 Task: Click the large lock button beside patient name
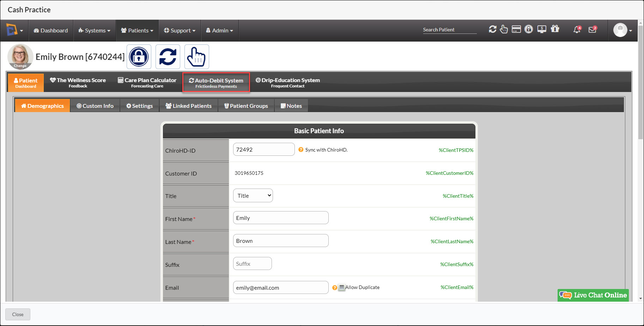[x=139, y=57]
